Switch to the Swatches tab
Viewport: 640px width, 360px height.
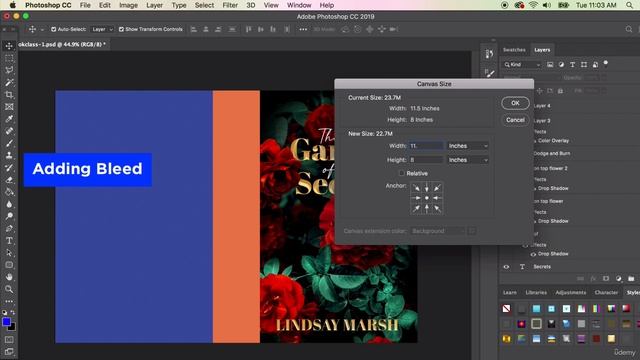(x=514, y=50)
